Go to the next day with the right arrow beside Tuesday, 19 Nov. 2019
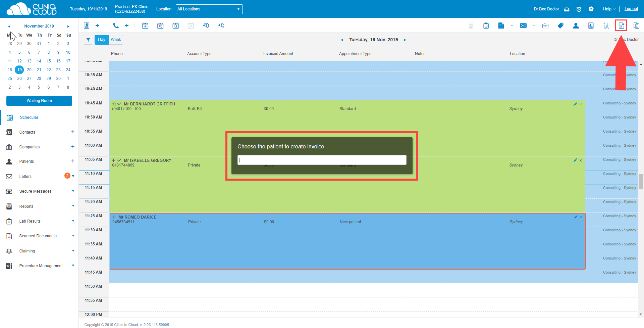 405,40
